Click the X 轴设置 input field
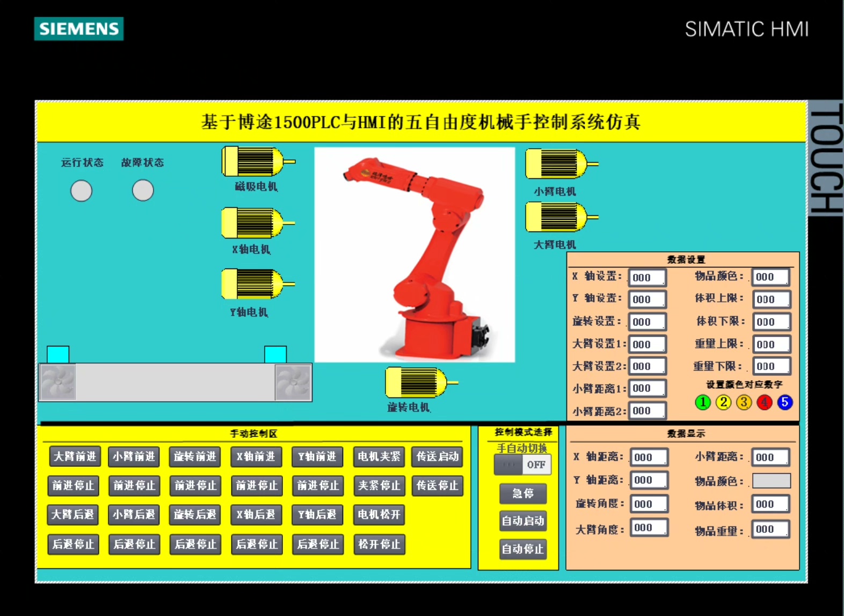The height and width of the screenshot is (616, 844). 647,278
